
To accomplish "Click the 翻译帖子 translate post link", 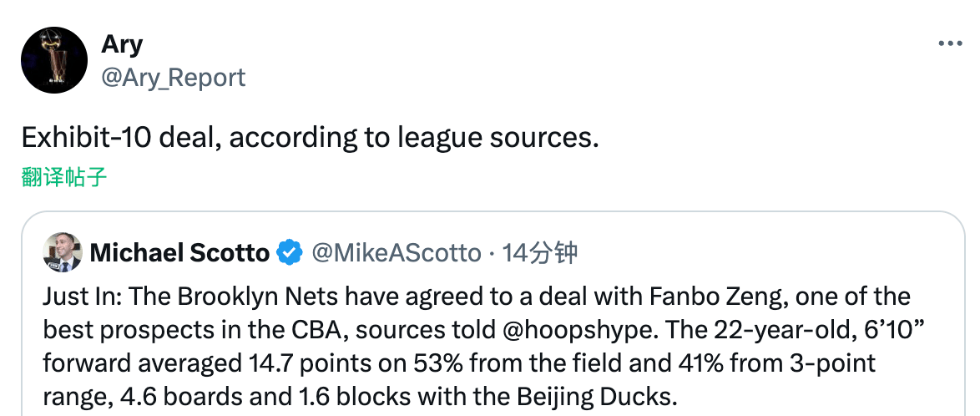I will click(x=64, y=177).
